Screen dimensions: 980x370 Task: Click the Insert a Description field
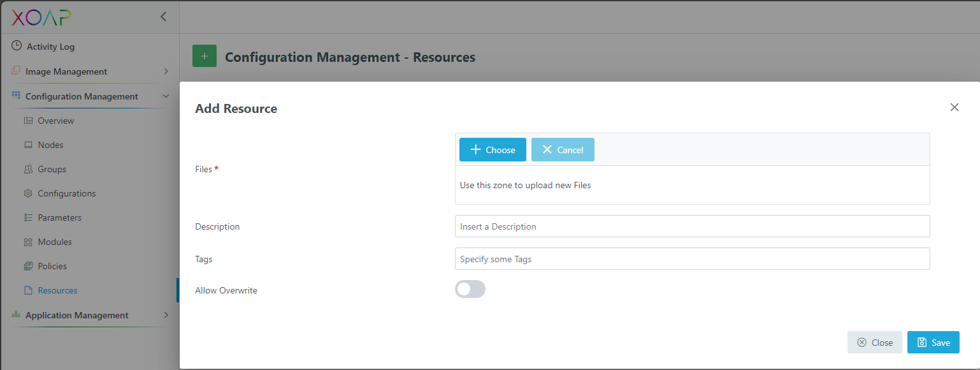click(x=692, y=226)
